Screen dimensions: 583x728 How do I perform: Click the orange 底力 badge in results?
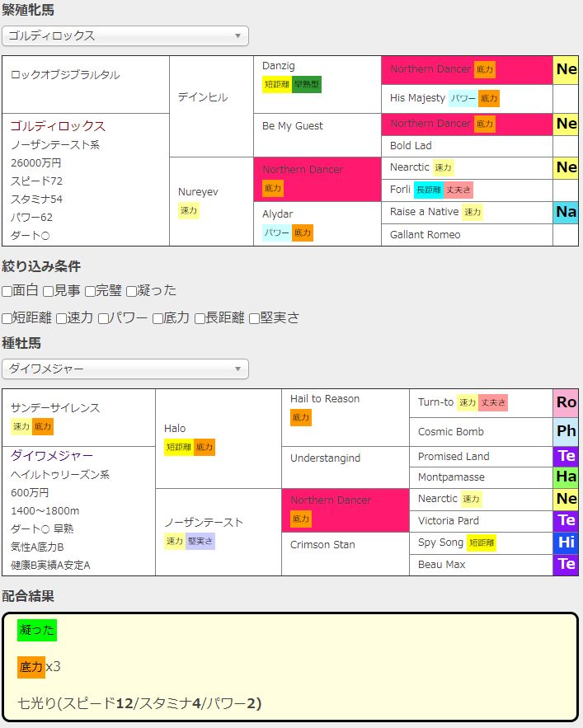pos(31,667)
